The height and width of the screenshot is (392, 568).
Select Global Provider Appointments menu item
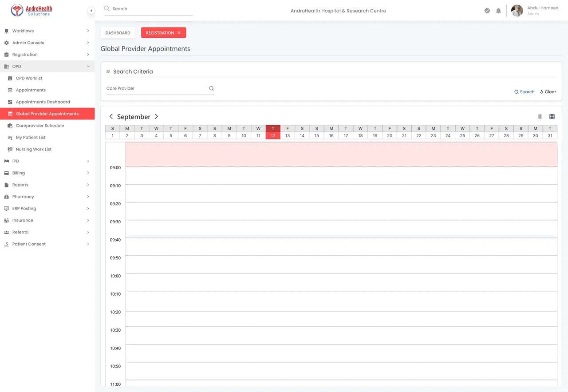(47, 114)
